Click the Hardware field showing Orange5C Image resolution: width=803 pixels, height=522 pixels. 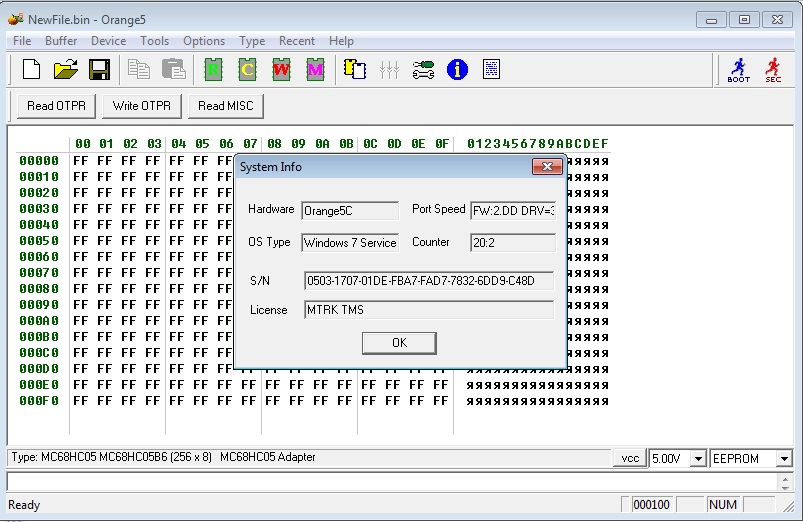[350, 211]
